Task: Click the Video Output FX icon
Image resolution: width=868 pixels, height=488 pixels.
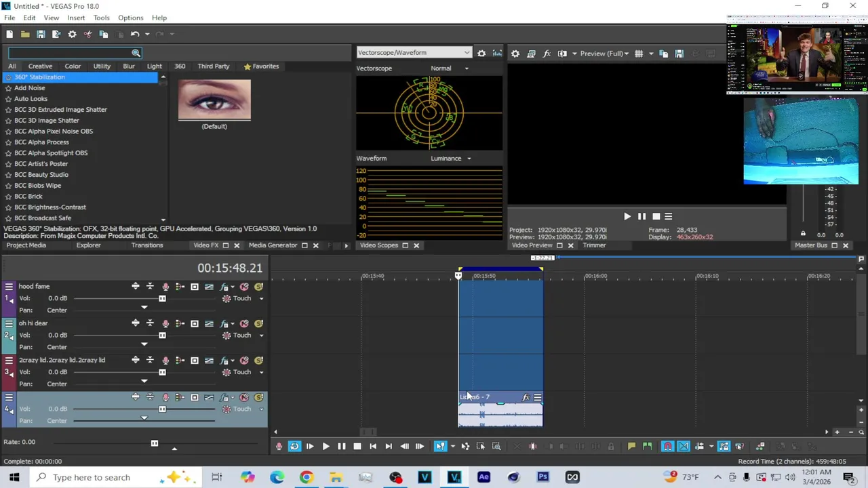Action: 547,54
